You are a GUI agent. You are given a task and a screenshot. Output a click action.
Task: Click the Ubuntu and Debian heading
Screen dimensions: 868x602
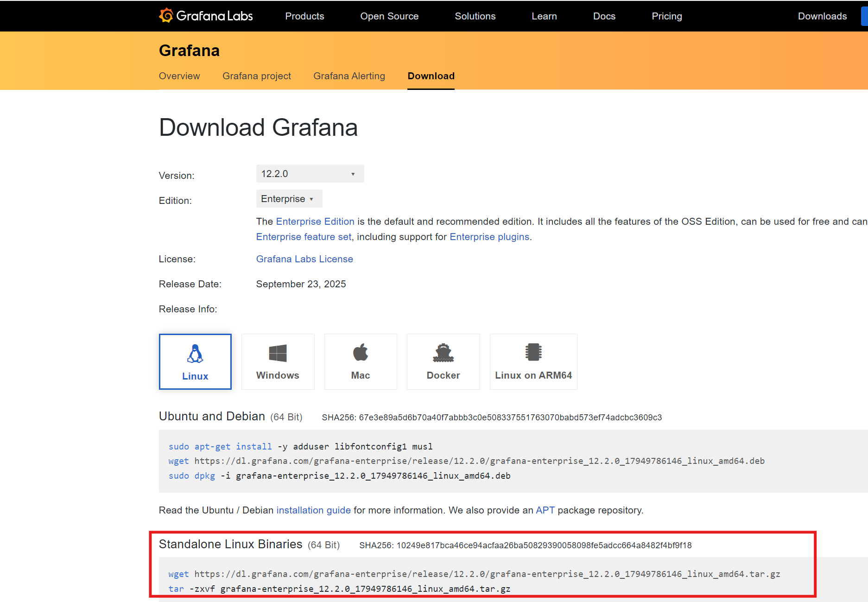(212, 416)
